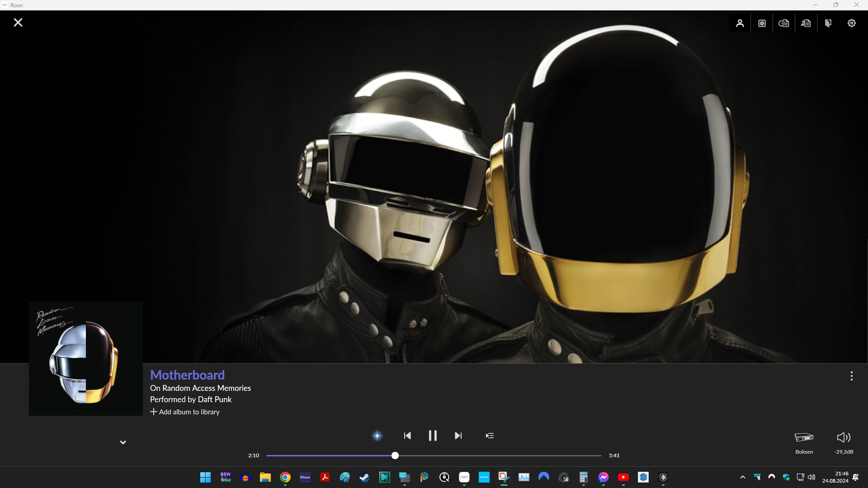Viewport: 868px width, 488px height.
Task: Open the Boksen audio zone selector
Action: (x=804, y=442)
